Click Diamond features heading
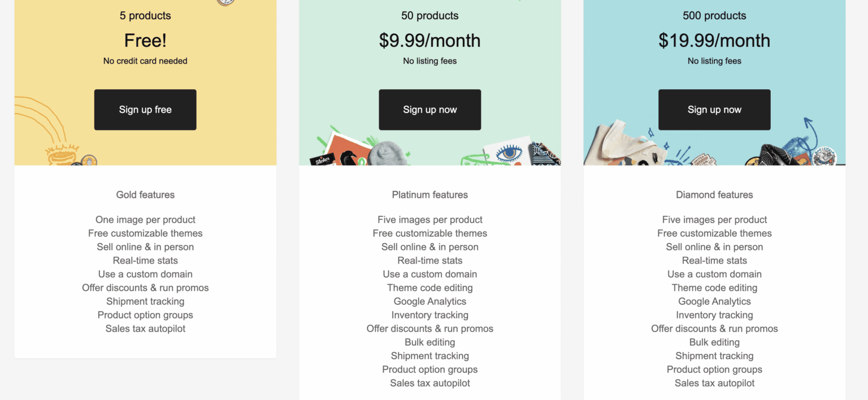The image size is (868, 400). click(x=714, y=194)
